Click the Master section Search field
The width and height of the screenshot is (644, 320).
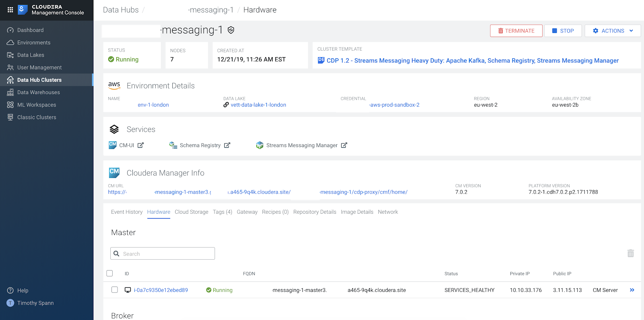pyautogui.click(x=163, y=254)
